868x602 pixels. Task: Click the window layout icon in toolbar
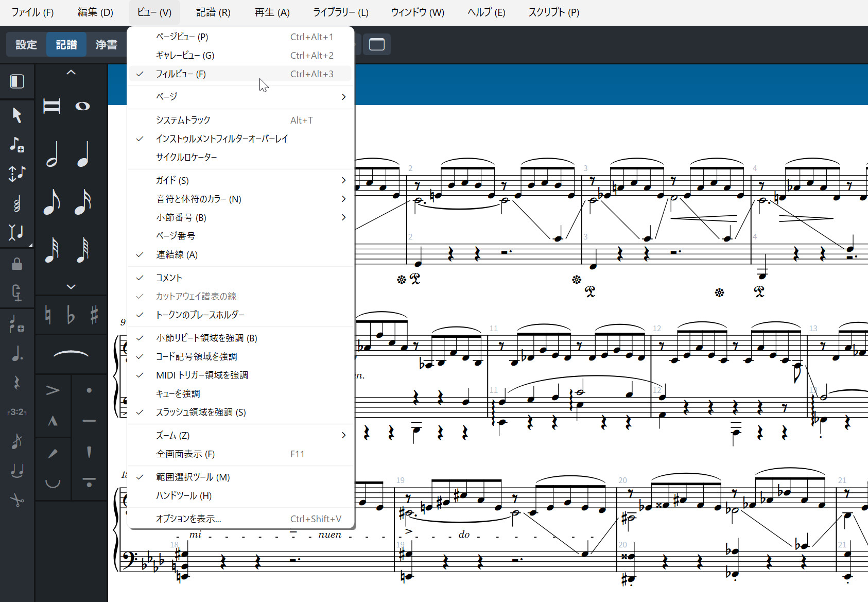pyautogui.click(x=377, y=44)
